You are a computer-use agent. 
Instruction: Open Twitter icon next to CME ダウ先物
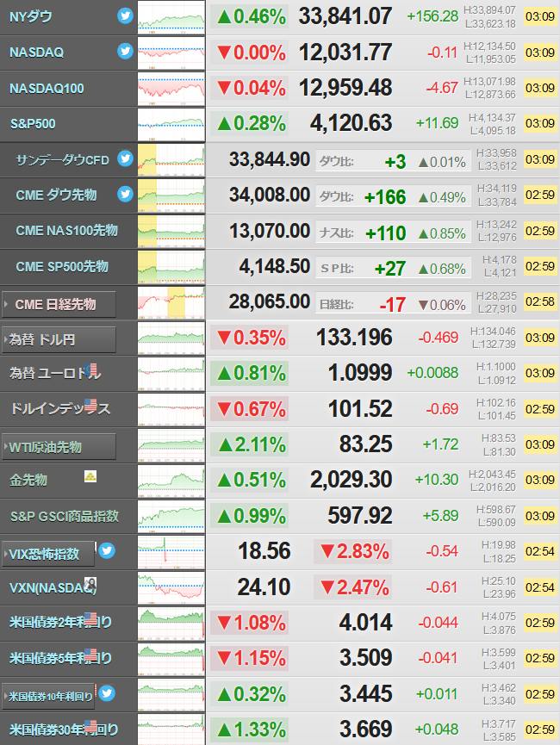125,194
